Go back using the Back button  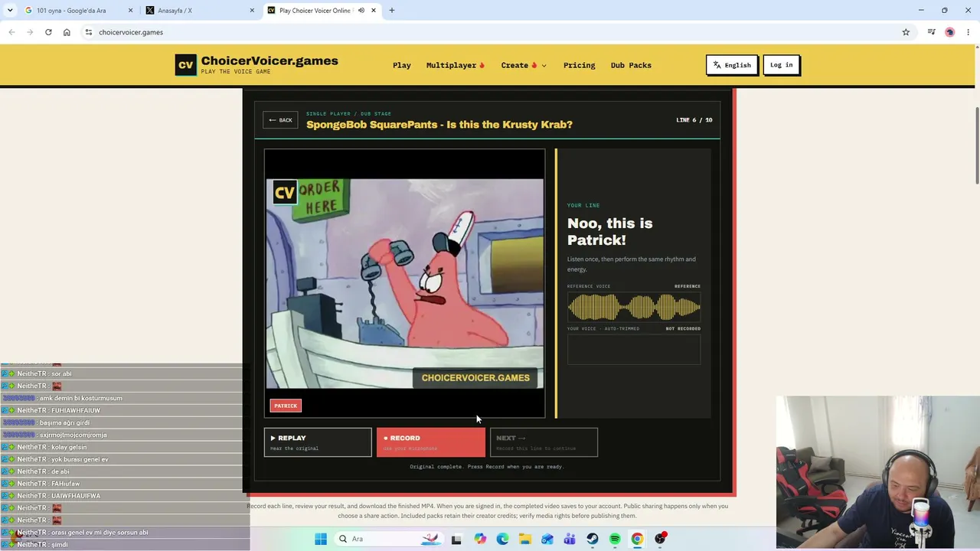(280, 120)
